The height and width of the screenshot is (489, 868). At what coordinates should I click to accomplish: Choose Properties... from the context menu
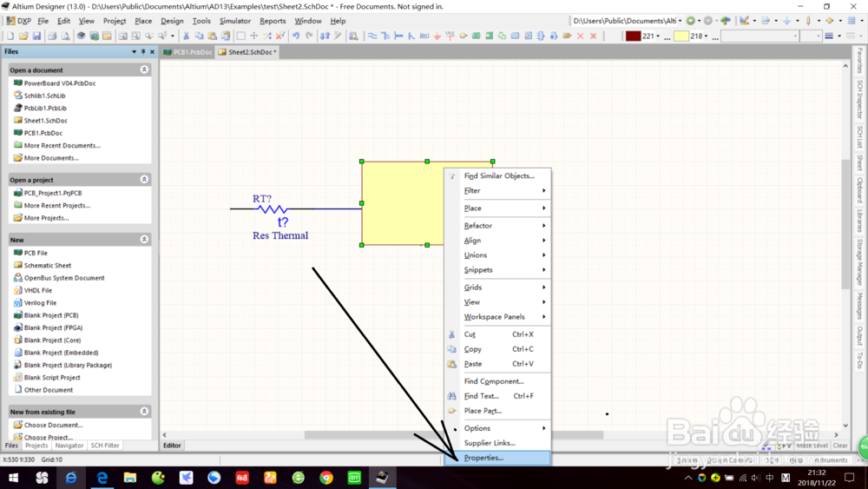click(x=497, y=458)
